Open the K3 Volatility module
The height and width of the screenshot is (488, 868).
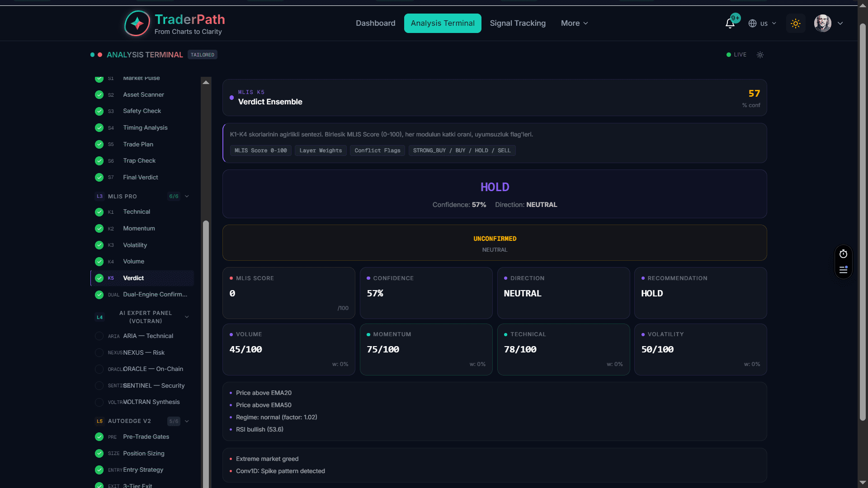coord(142,245)
